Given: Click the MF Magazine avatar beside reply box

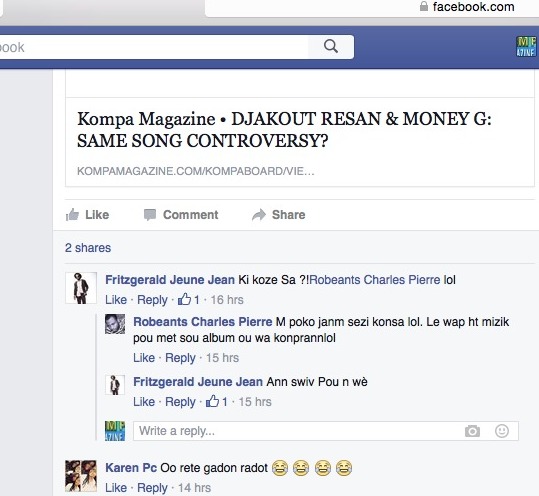Looking at the screenshot, I should click(115, 431).
